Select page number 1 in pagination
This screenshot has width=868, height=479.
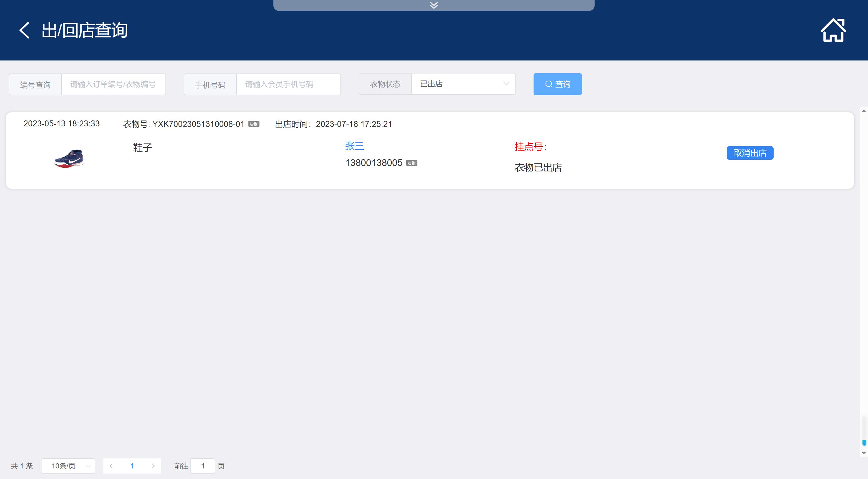click(x=132, y=466)
